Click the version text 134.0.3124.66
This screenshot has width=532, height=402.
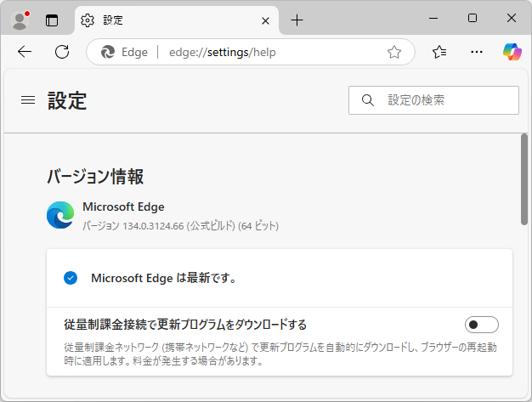(x=153, y=226)
